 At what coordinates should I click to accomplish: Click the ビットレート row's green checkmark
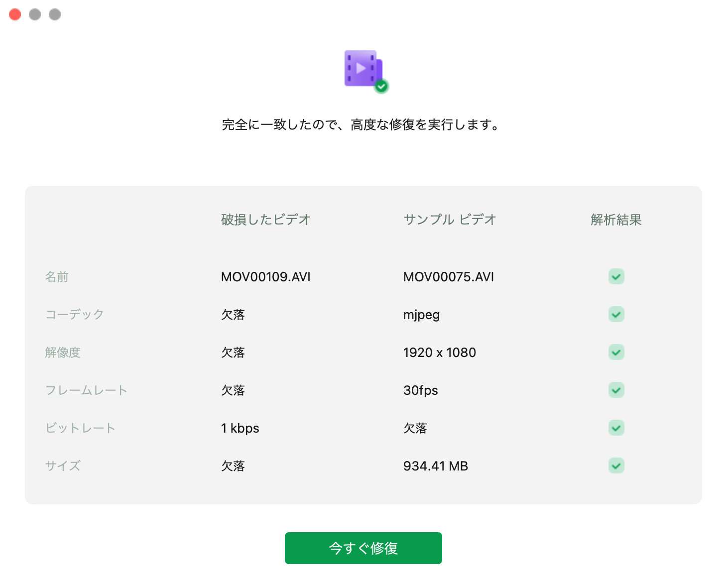click(616, 428)
